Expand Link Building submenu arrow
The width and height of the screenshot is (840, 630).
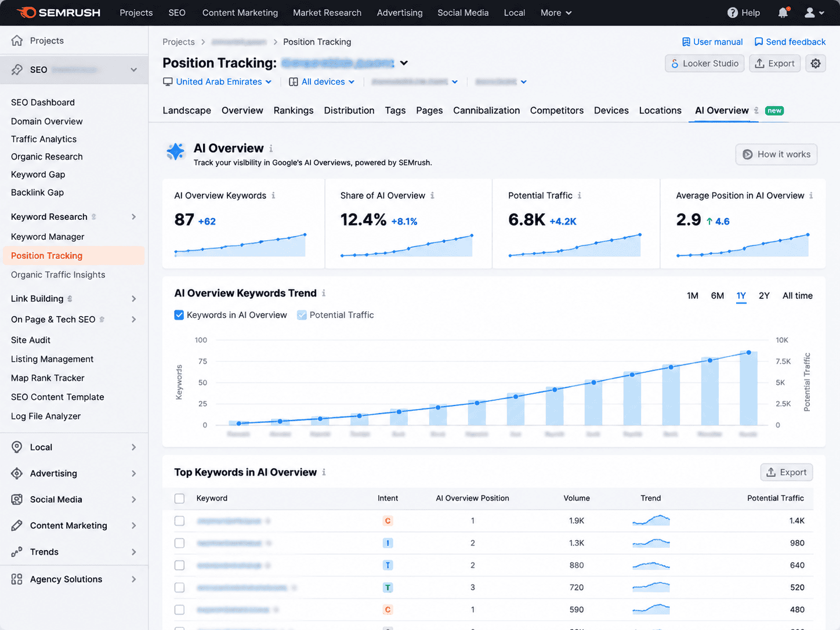click(x=134, y=299)
